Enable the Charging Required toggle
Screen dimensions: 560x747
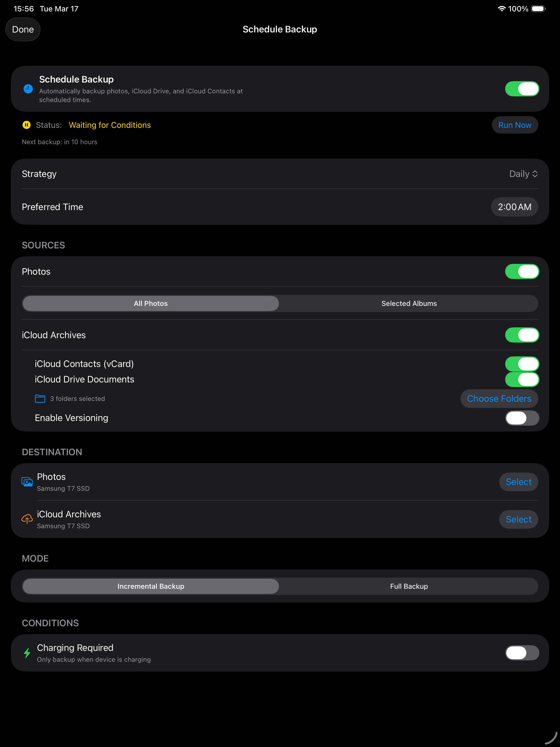[521, 653]
